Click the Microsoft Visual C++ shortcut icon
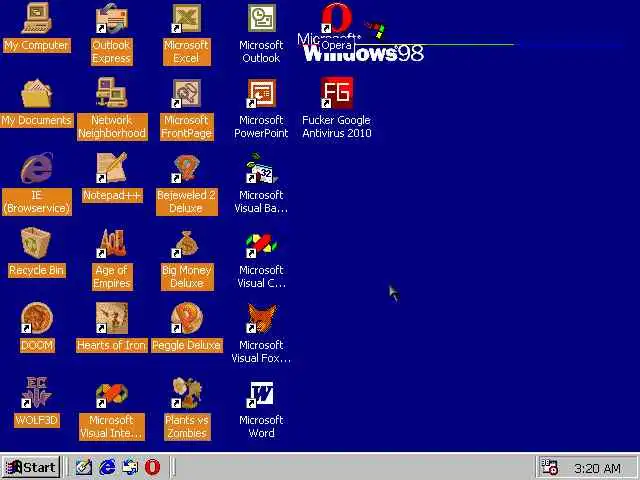 261,244
